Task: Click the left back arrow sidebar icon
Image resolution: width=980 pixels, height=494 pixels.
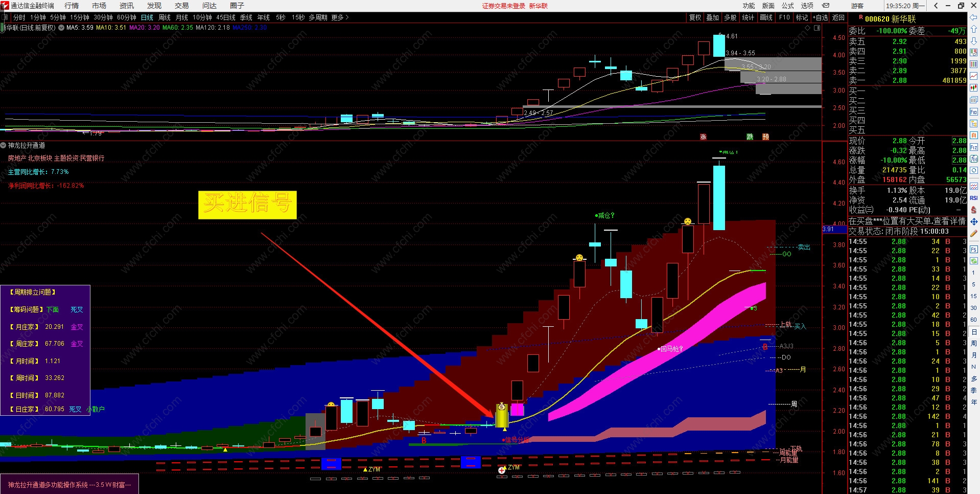Action: pyautogui.click(x=974, y=18)
